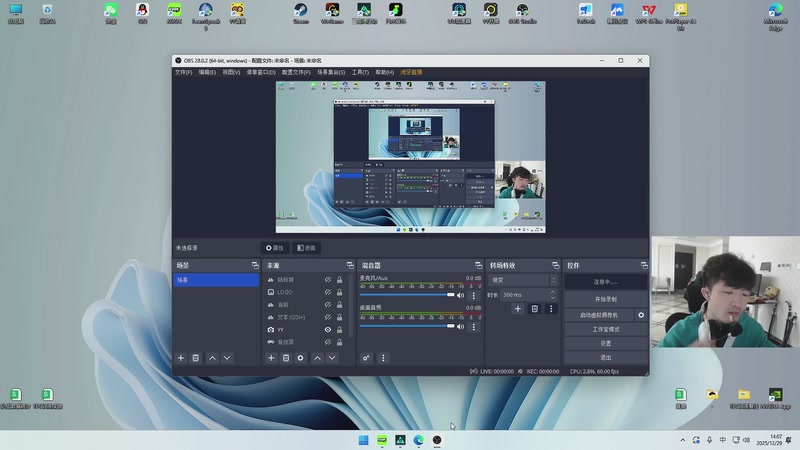Add a new scene with plus icon
800x450 pixels.
point(181,358)
